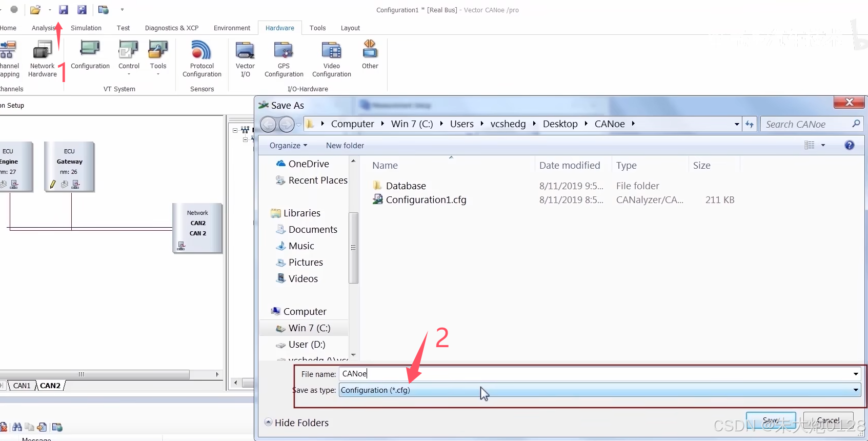868x441 pixels.
Task: Click the Back button in Save As dialog
Action: [x=268, y=124]
